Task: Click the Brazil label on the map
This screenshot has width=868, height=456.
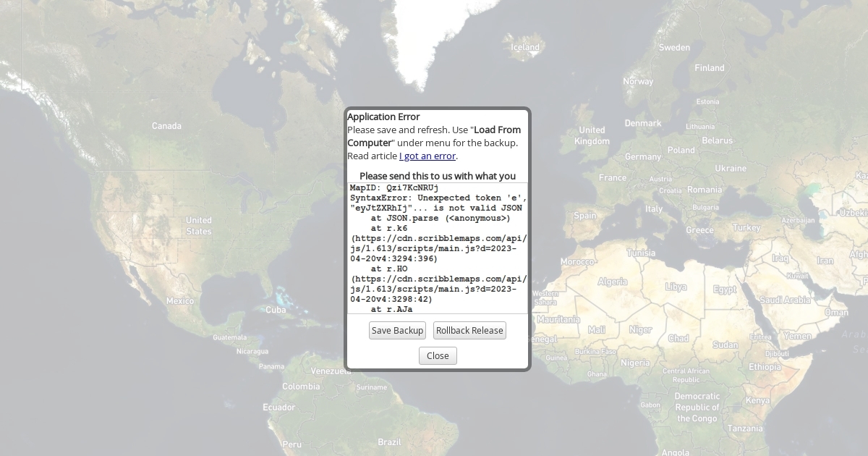Action: click(x=389, y=442)
